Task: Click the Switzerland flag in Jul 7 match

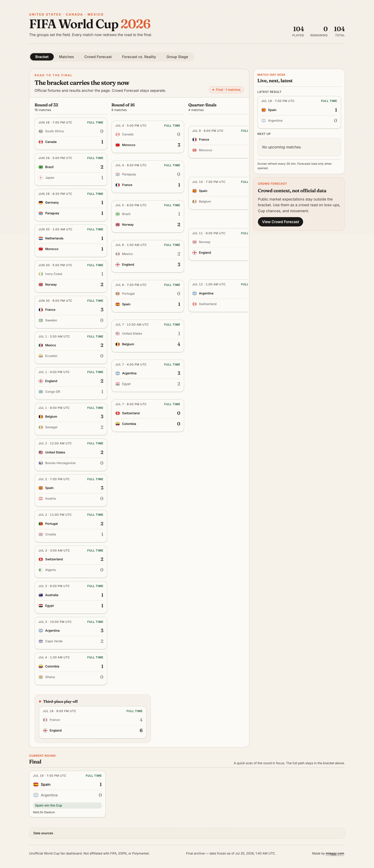Action: point(118,413)
